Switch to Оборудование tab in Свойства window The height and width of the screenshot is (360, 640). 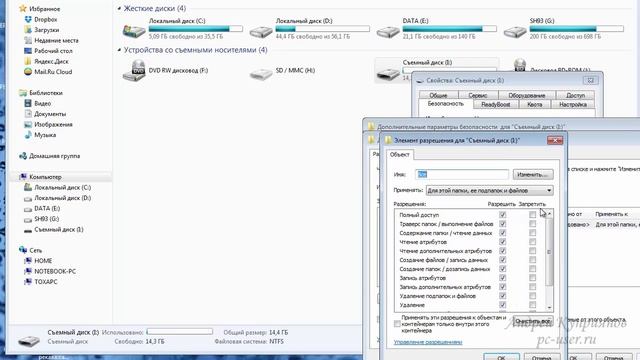(x=527, y=95)
